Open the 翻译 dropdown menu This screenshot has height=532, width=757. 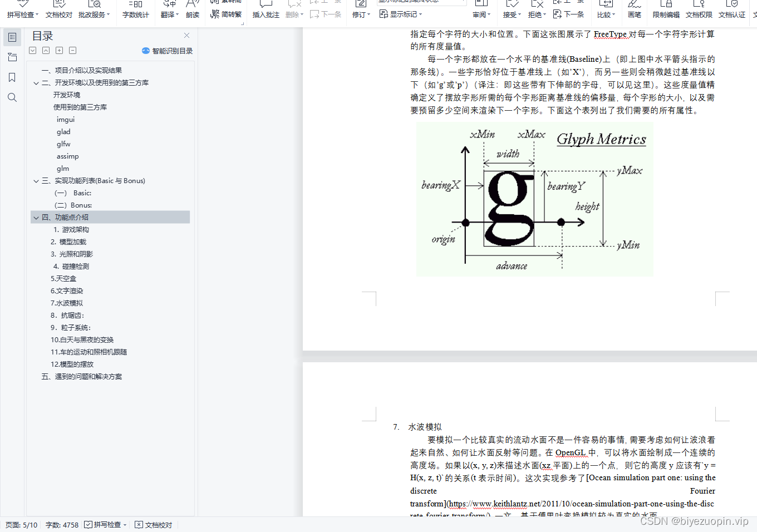click(x=169, y=14)
